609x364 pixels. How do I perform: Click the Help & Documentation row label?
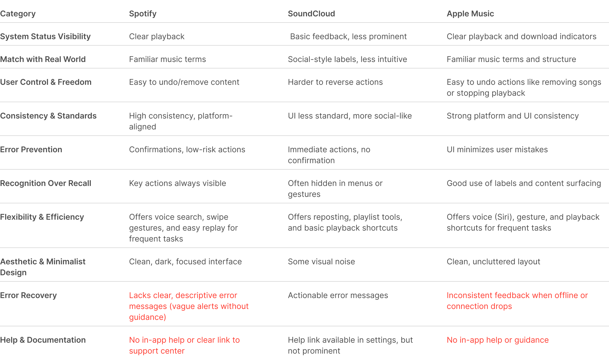coord(43,340)
